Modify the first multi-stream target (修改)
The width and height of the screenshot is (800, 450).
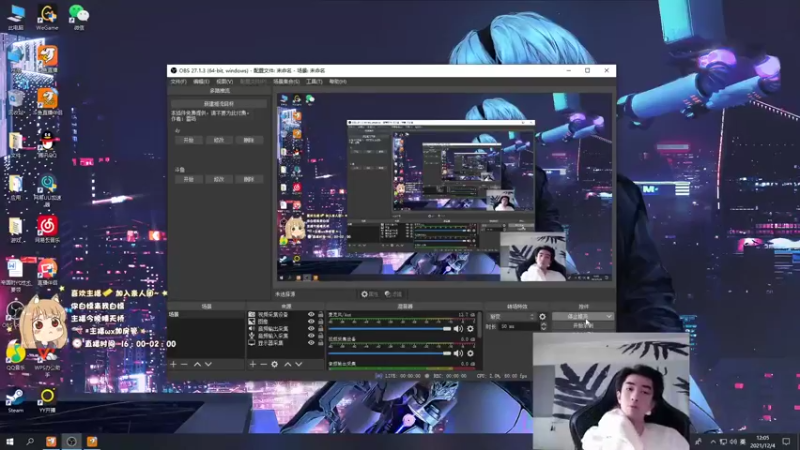[x=218, y=140]
